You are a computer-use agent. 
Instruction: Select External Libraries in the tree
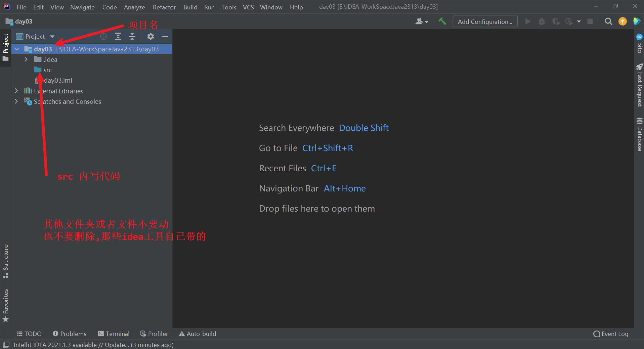pyautogui.click(x=58, y=91)
